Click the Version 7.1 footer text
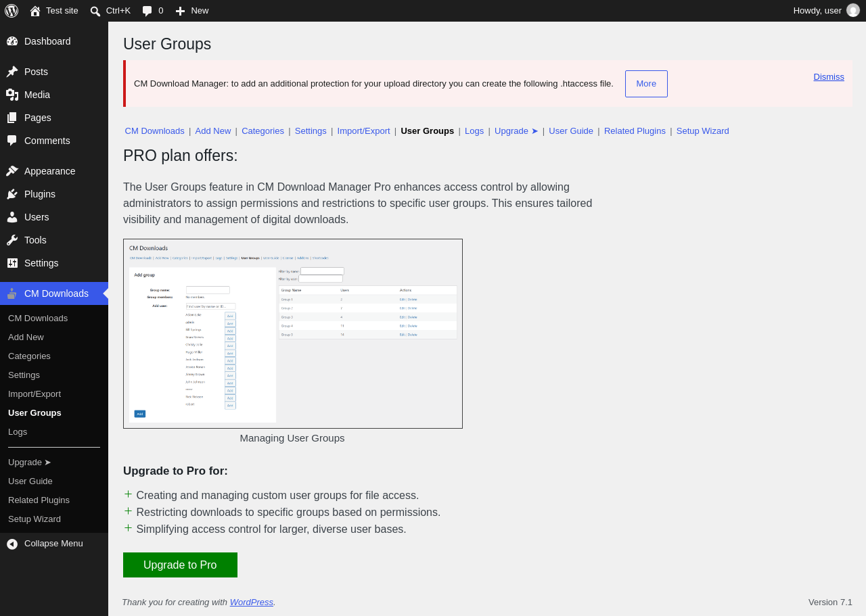 (830, 602)
